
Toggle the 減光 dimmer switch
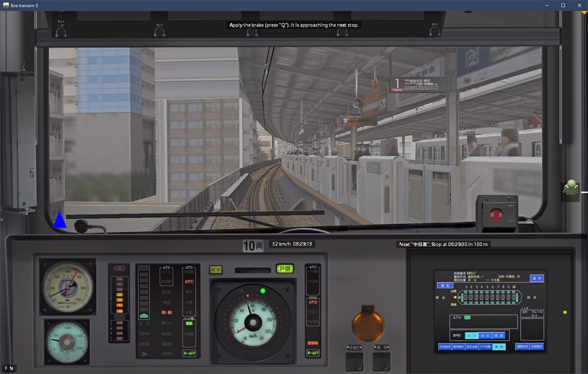click(381, 361)
